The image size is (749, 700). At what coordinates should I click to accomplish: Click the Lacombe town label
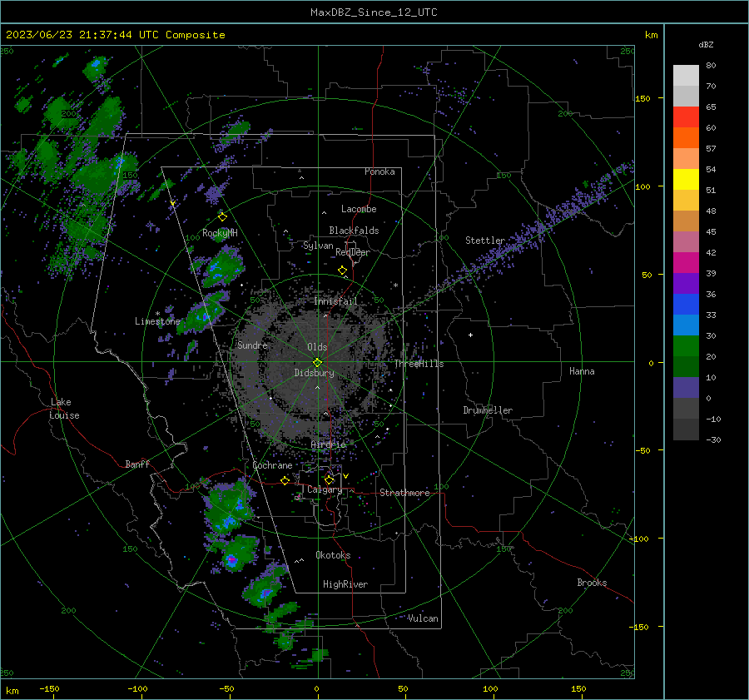[x=359, y=209]
